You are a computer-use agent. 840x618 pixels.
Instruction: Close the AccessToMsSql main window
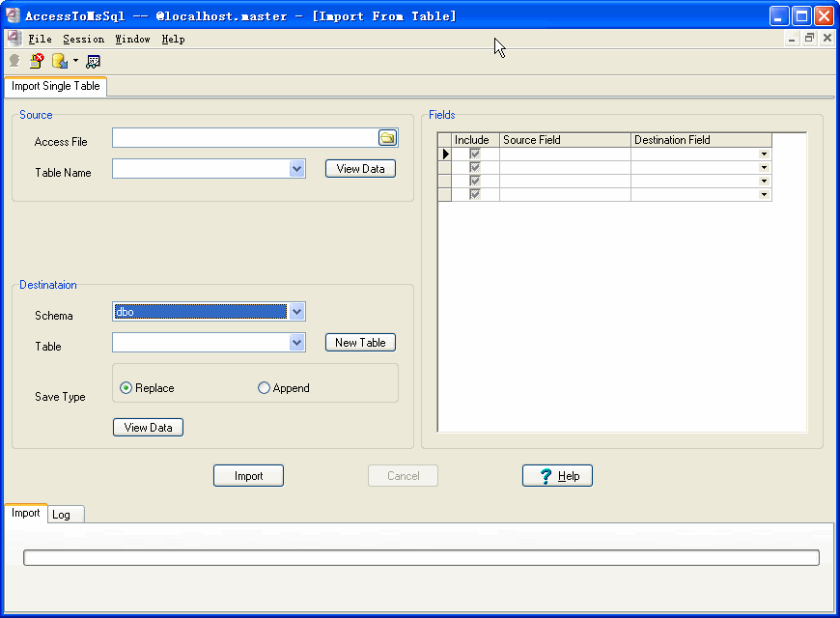pyautogui.click(x=824, y=16)
